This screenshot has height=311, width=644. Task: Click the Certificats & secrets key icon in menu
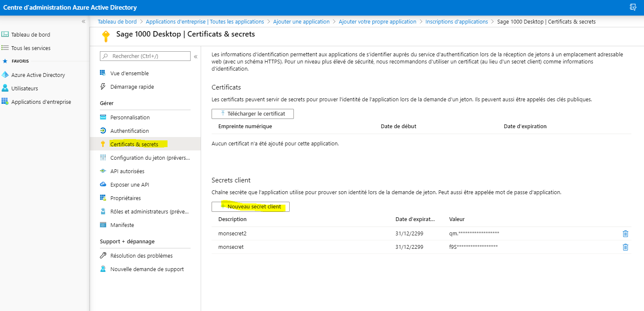tap(103, 144)
